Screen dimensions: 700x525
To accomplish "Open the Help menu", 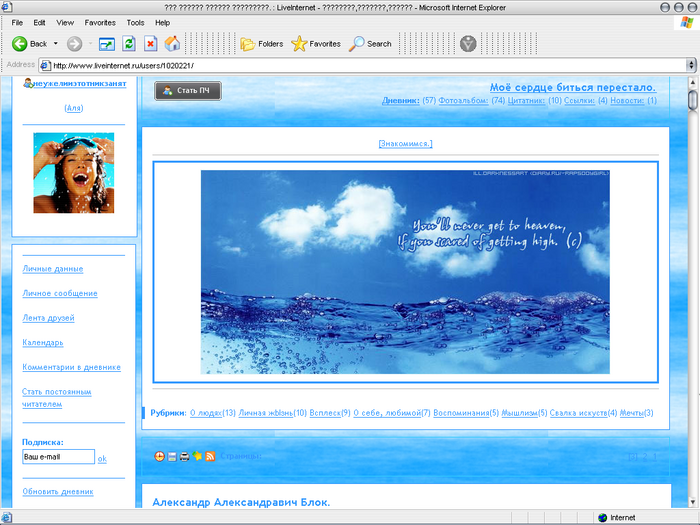I will pos(162,23).
